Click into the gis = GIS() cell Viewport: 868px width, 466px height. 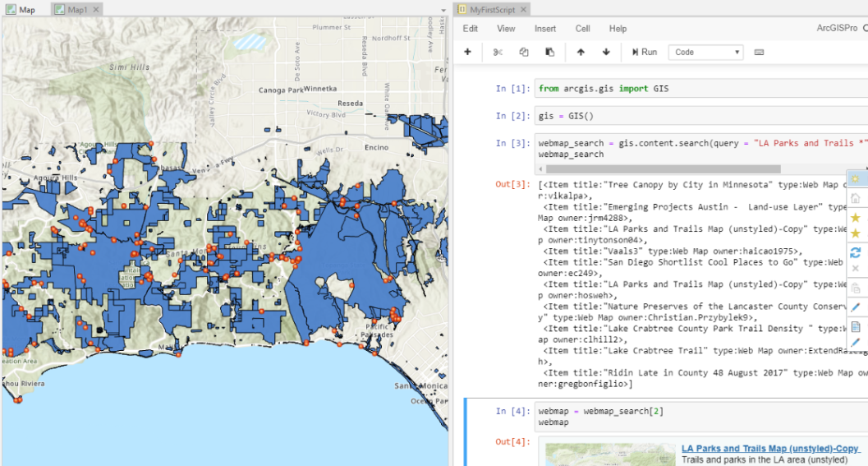coord(698,116)
